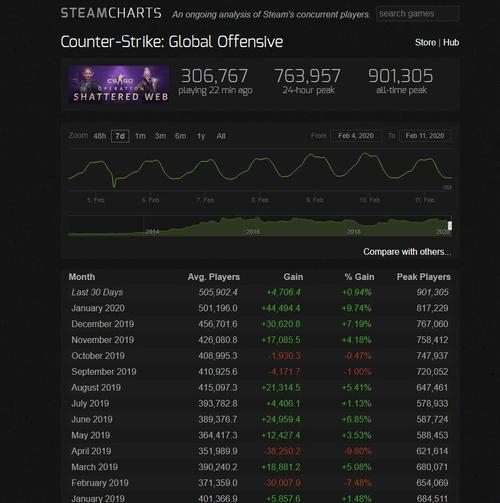Click gain value +30,620.8
The image size is (500, 503).
tap(281, 324)
